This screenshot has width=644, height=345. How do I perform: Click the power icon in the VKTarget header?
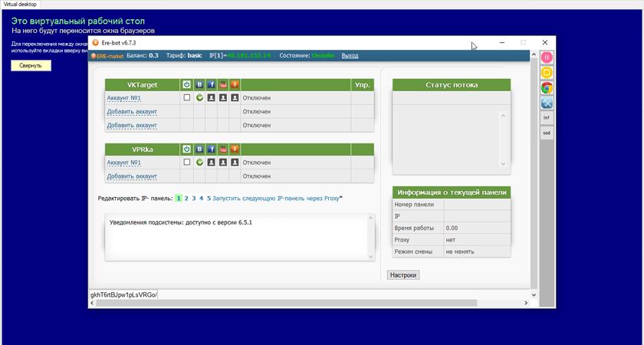pyautogui.click(x=187, y=85)
